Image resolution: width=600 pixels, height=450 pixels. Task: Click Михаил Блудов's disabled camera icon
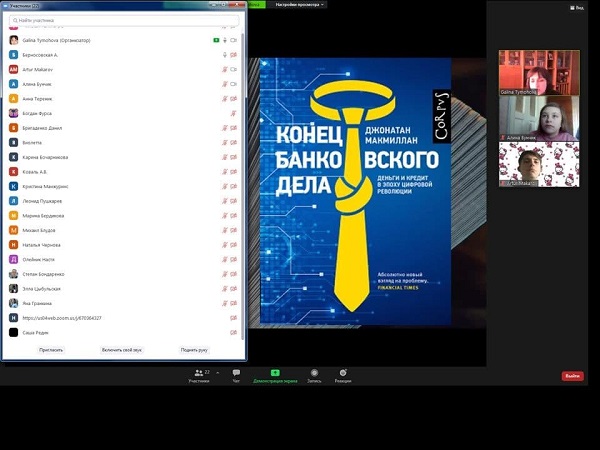(x=233, y=230)
